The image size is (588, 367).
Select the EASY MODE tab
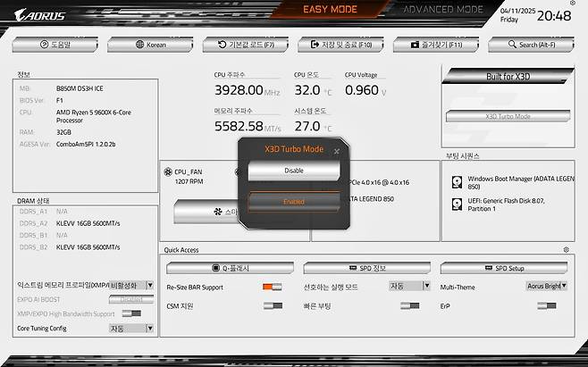pyautogui.click(x=331, y=10)
